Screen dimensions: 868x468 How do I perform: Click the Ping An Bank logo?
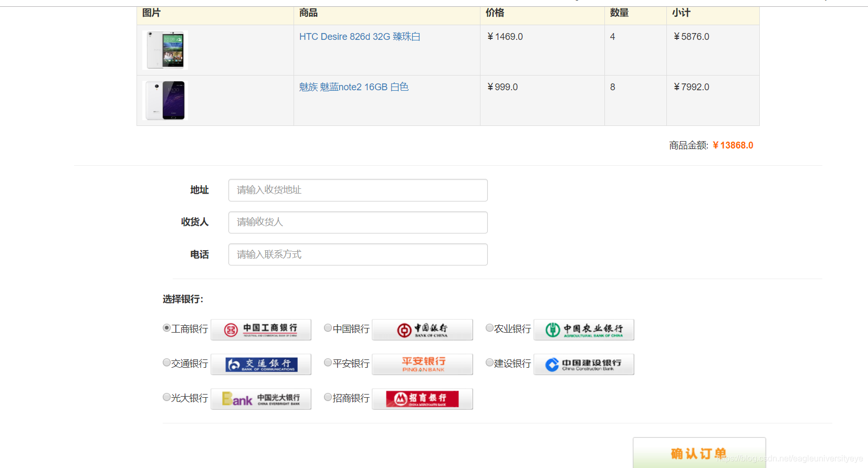(x=422, y=364)
